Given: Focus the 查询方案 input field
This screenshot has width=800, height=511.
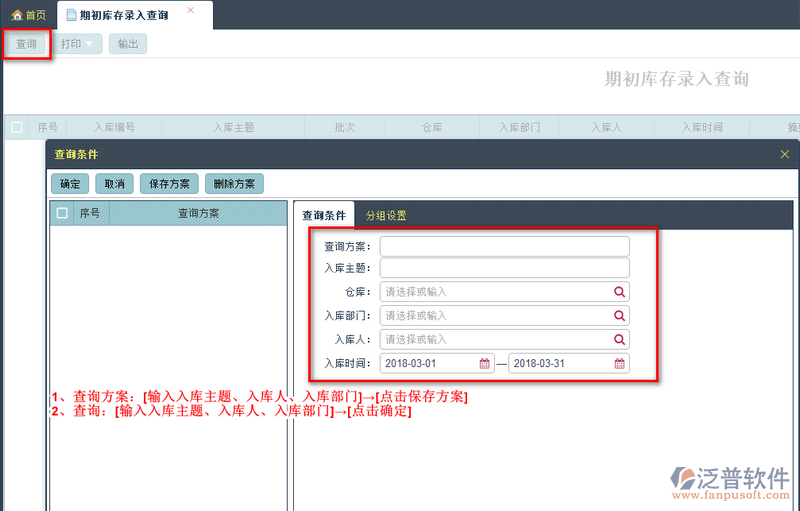Looking at the screenshot, I should (505, 246).
